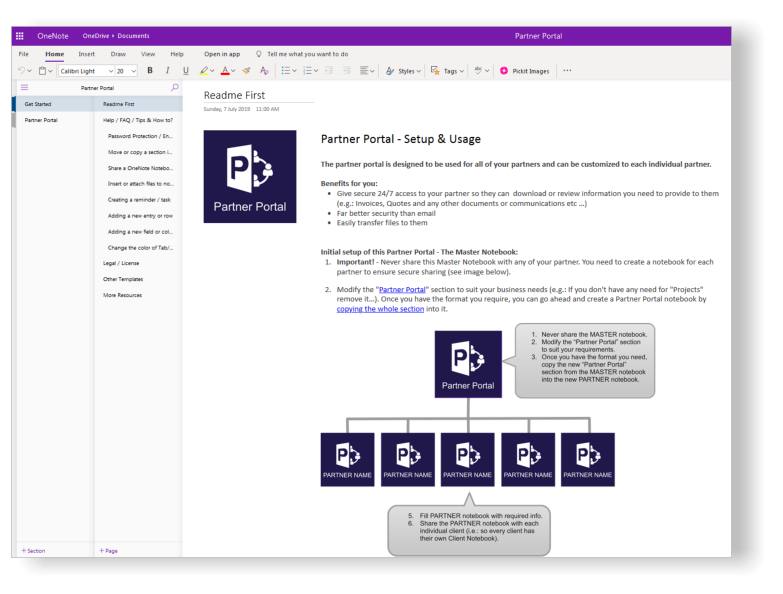
Task: Expand the spelling options arrow
Action: [487, 71]
